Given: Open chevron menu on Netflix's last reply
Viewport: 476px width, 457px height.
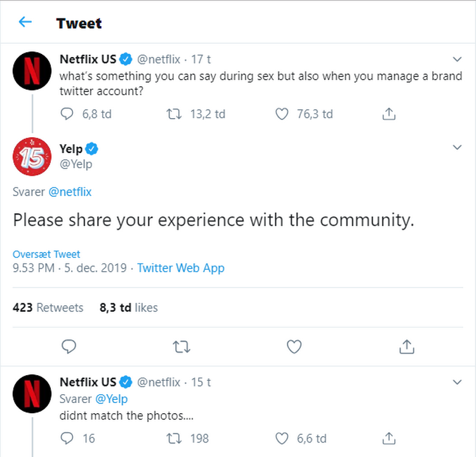Looking at the screenshot, I should (x=457, y=382).
